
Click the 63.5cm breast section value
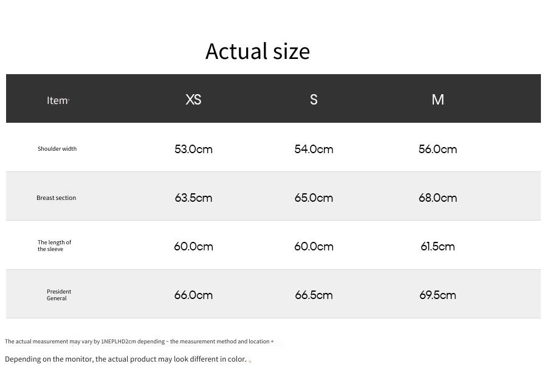193,198
